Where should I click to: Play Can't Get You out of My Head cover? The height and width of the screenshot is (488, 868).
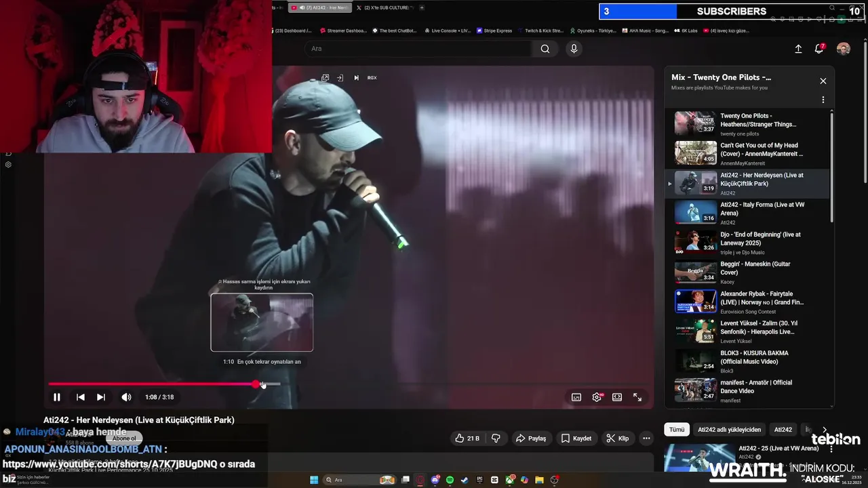[x=747, y=154]
